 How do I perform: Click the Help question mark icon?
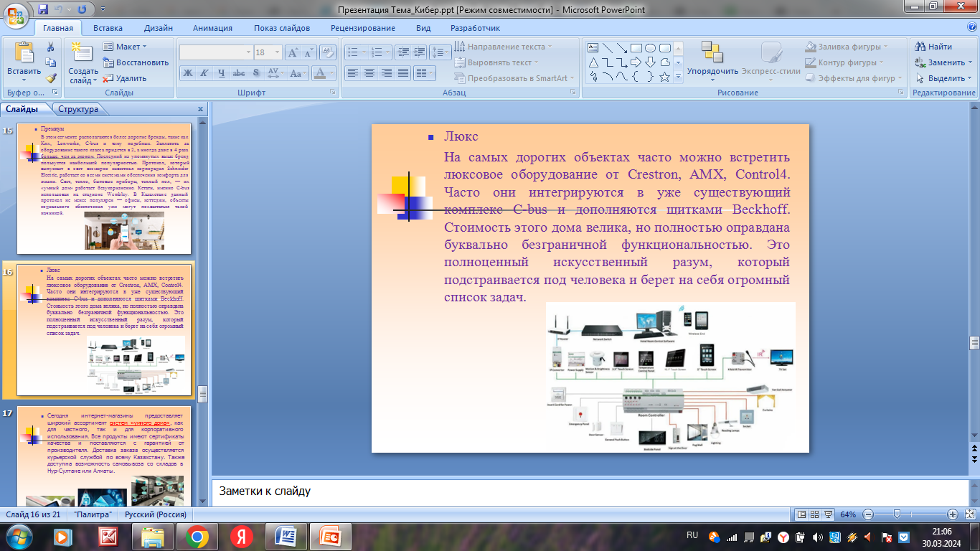972,27
